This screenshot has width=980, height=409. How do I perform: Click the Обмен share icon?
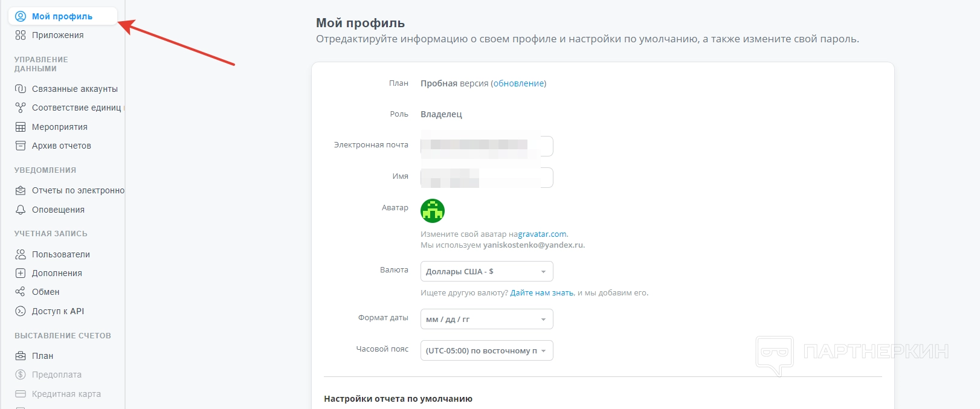coord(21,292)
